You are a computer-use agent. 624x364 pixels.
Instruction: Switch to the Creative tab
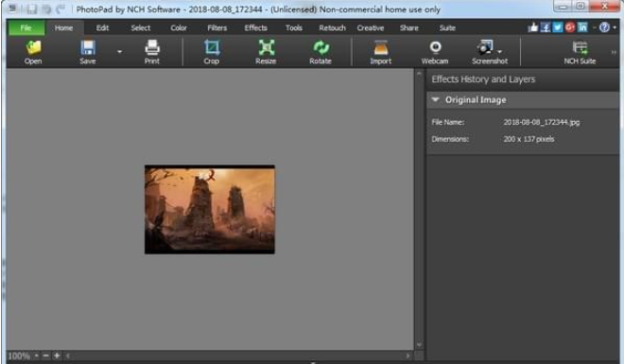point(370,27)
